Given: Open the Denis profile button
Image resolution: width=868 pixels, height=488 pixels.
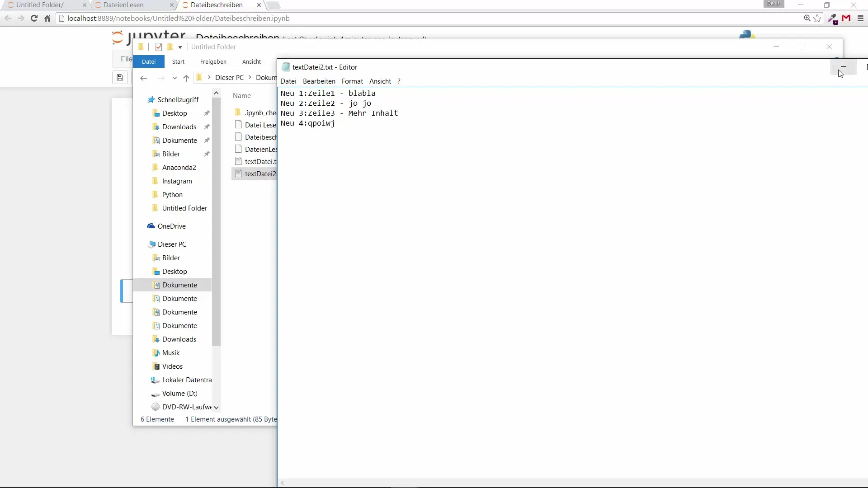Looking at the screenshot, I should (774, 4).
